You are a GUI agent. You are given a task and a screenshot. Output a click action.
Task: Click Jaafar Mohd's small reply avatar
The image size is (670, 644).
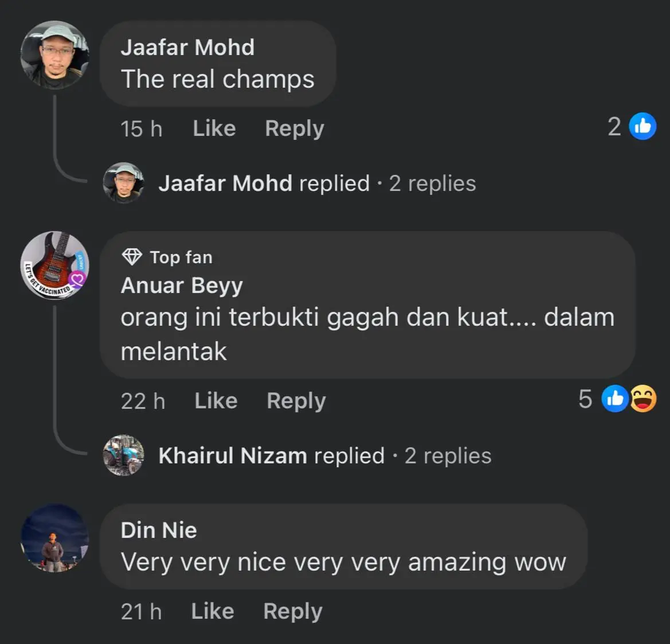click(x=123, y=183)
